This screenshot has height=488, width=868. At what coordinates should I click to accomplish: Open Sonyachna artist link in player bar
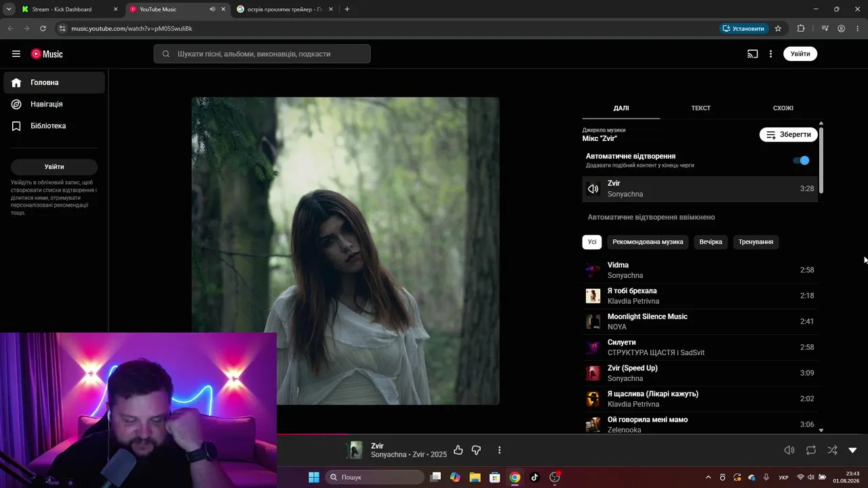tap(389, 455)
